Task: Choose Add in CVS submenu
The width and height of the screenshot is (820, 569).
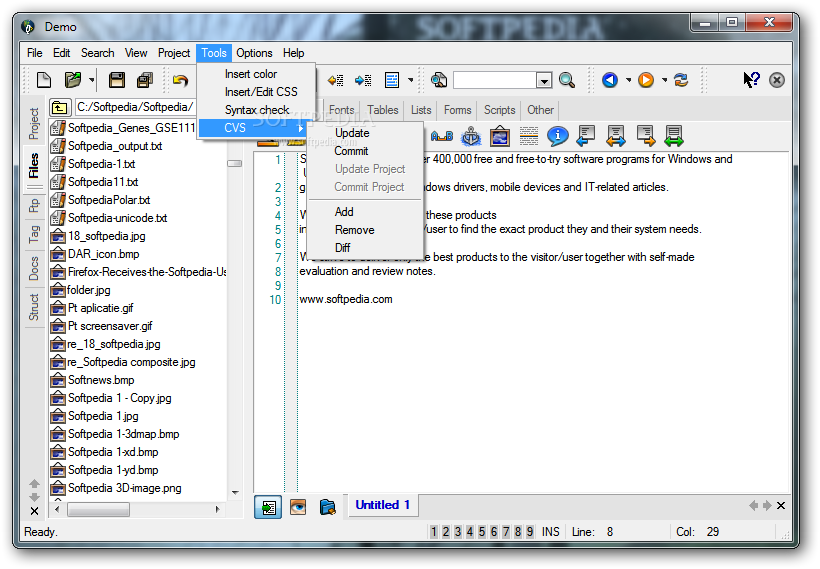Action: 344,212
